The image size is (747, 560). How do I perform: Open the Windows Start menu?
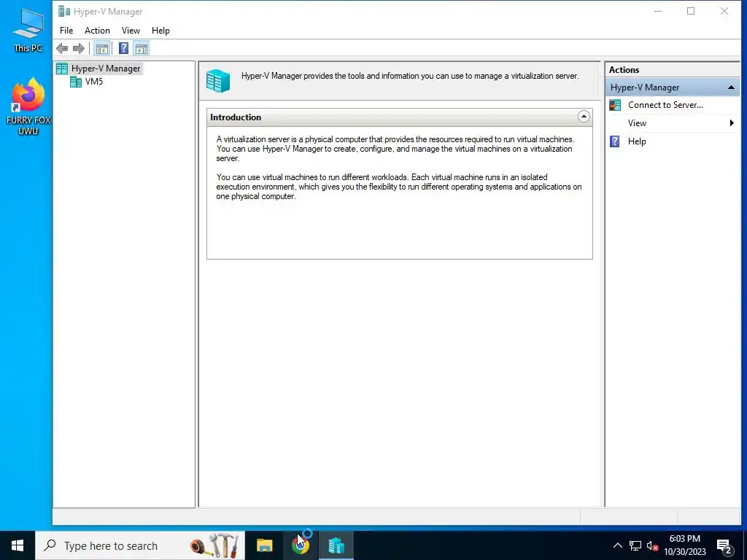(18, 545)
